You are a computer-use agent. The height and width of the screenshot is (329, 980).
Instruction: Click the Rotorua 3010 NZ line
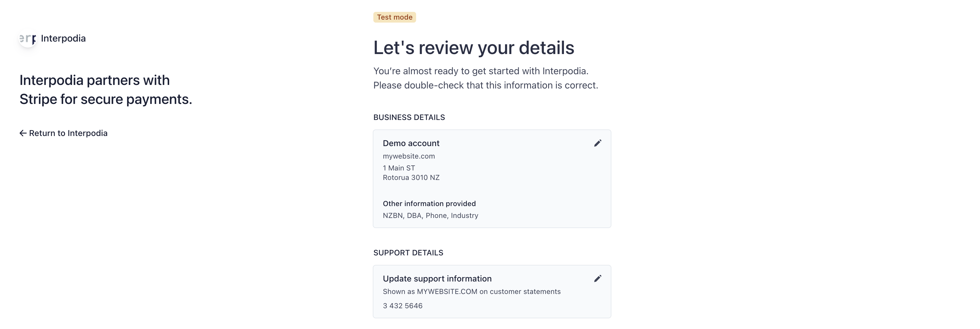[x=411, y=178]
